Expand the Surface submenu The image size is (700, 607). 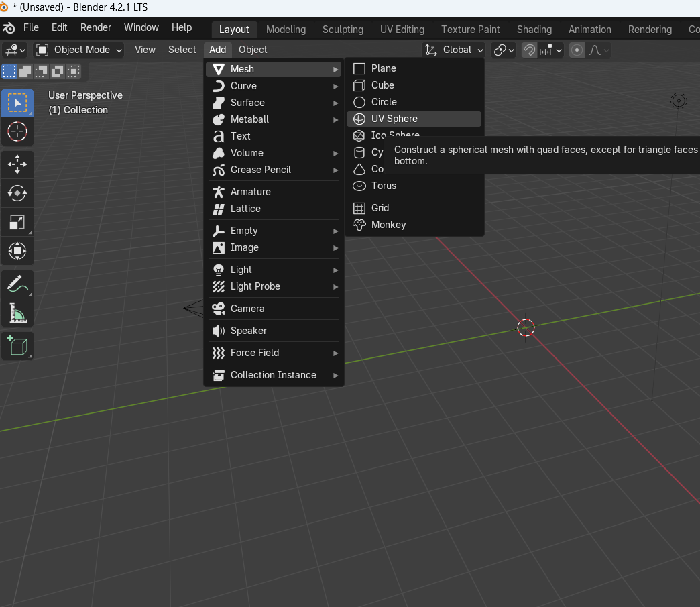point(274,103)
